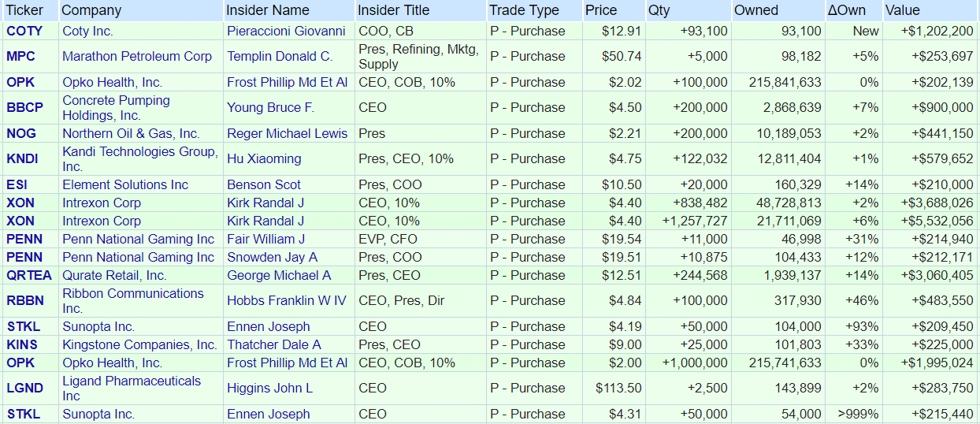Open insider Higgins John L link

pyautogui.click(x=269, y=388)
